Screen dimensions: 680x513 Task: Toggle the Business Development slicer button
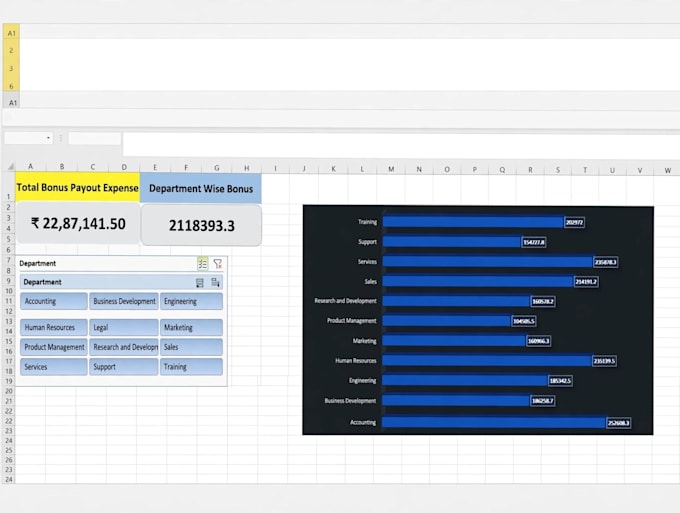[124, 301]
